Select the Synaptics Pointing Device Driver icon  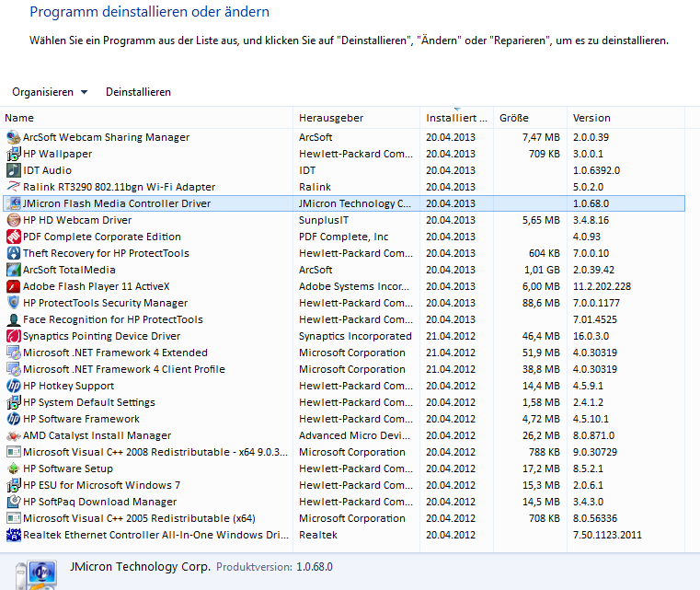tap(14, 336)
